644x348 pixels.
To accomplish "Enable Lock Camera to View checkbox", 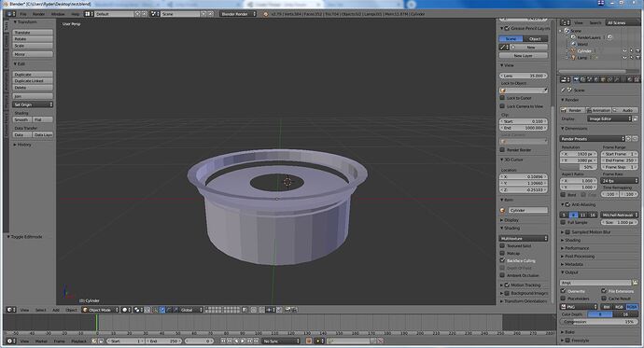I will [x=502, y=105].
